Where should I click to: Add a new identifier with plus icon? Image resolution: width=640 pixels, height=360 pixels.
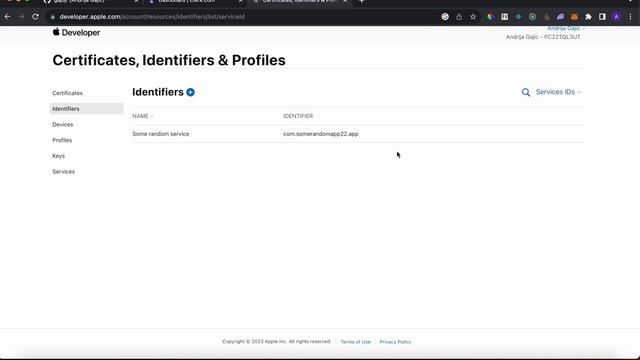pyautogui.click(x=190, y=92)
